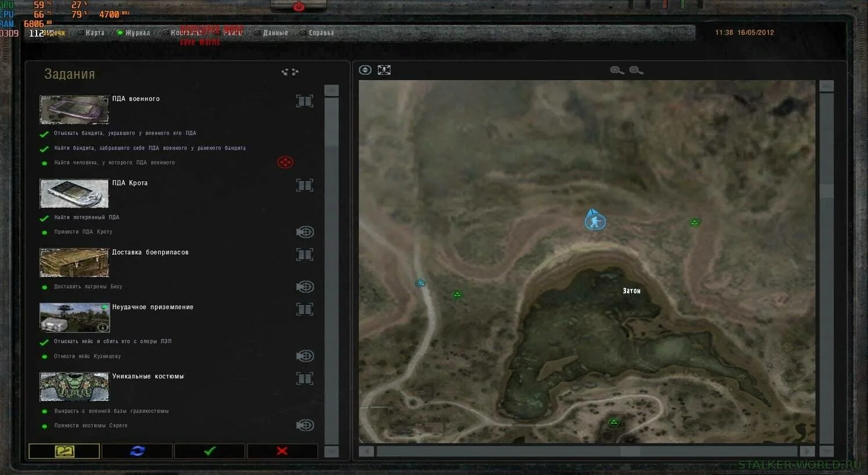The width and height of the screenshot is (868, 475).
Task: Click objective Выкрасть с военной базы гравикостюмы
Action: pyautogui.click(x=111, y=411)
